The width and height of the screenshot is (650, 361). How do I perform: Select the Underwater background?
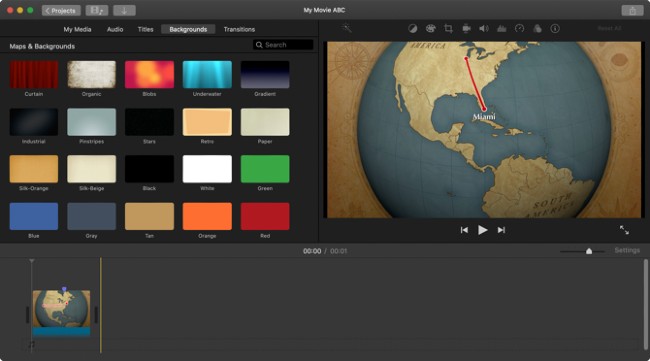coord(207,75)
